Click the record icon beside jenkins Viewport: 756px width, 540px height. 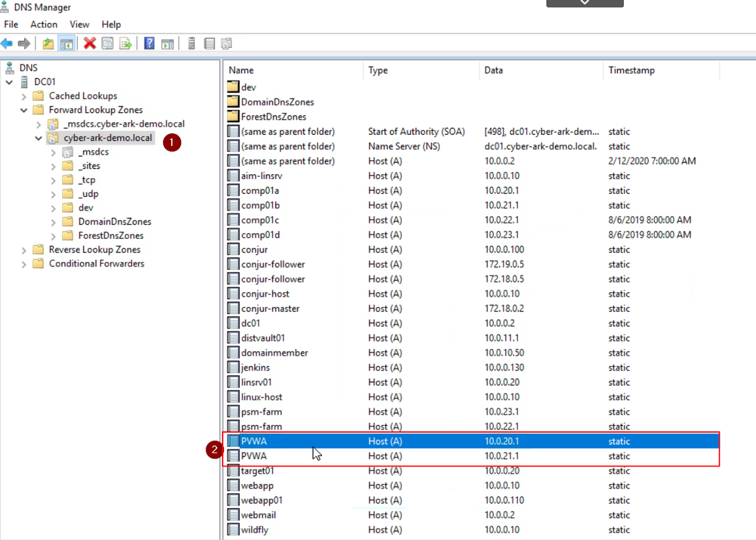click(233, 367)
